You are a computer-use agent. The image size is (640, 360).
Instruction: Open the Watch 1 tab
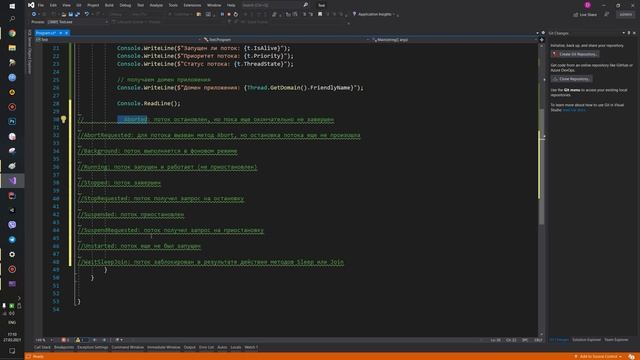click(251, 347)
